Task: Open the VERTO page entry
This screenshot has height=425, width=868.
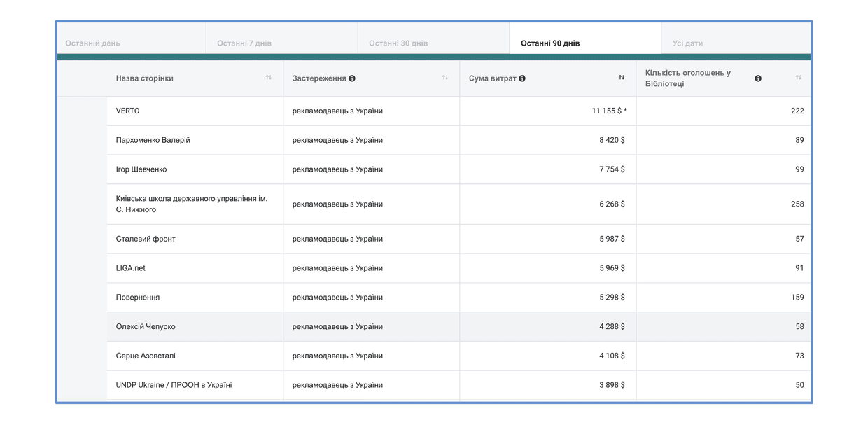Action: 128,111
